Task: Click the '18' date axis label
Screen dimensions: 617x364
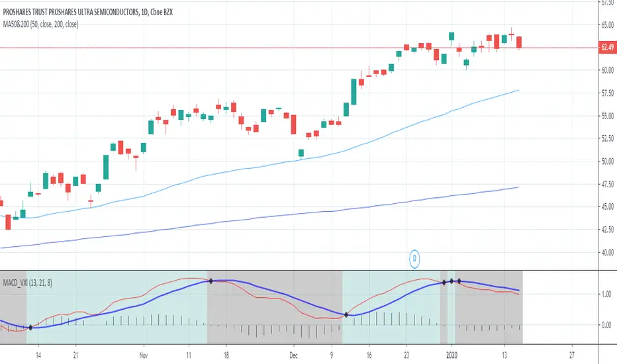Action: [226, 355]
